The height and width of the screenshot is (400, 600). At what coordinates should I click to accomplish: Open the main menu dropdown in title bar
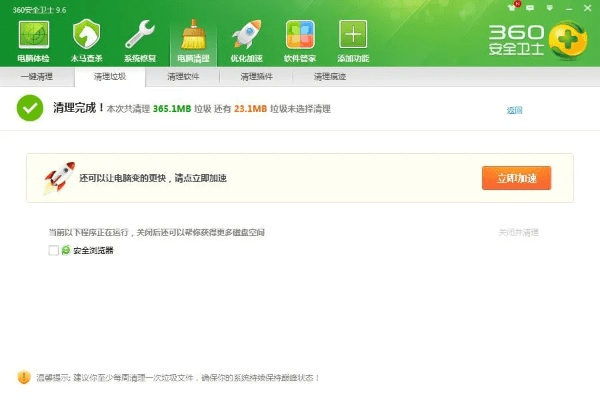pos(549,8)
